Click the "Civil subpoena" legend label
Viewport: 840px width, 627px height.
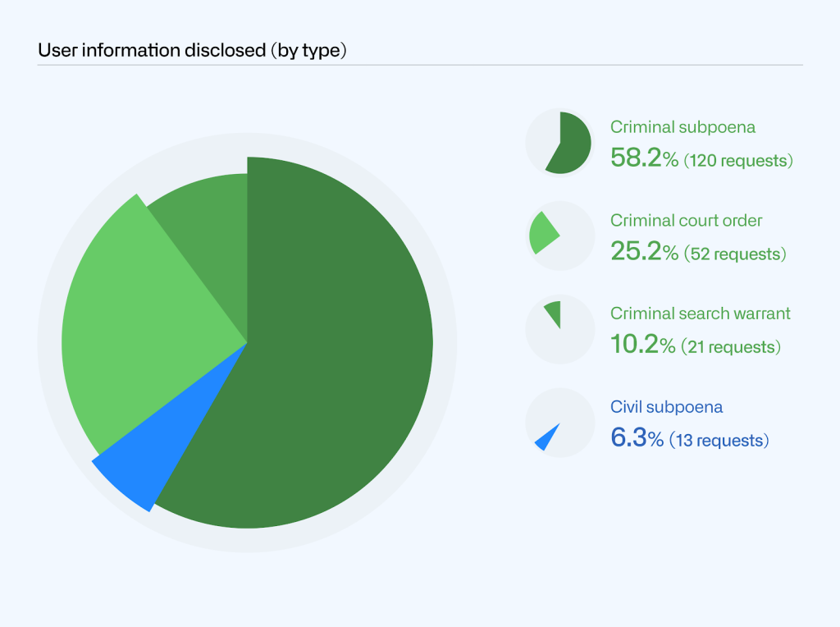666,407
